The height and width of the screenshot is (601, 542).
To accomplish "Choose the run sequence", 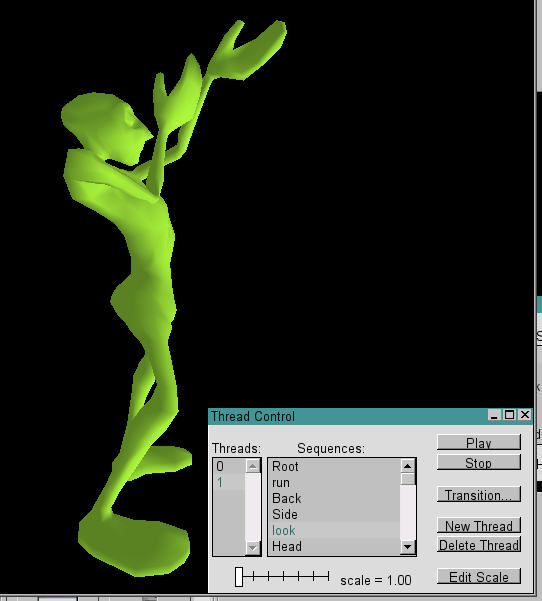I will click(x=334, y=483).
